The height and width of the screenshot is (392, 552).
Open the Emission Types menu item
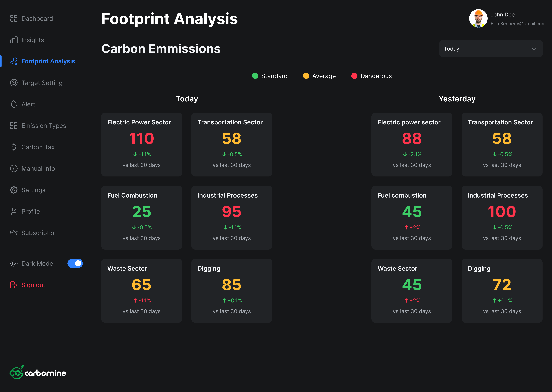click(x=44, y=126)
